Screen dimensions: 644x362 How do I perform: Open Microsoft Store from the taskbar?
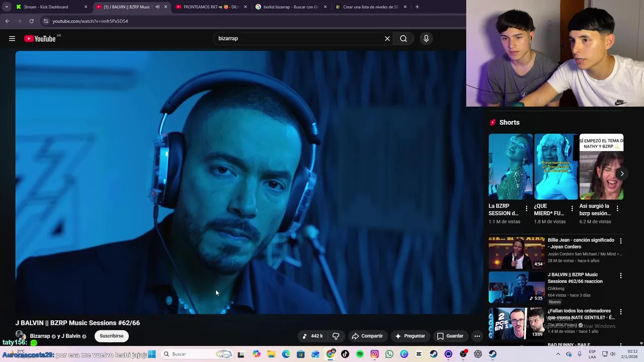[x=300, y=354]
